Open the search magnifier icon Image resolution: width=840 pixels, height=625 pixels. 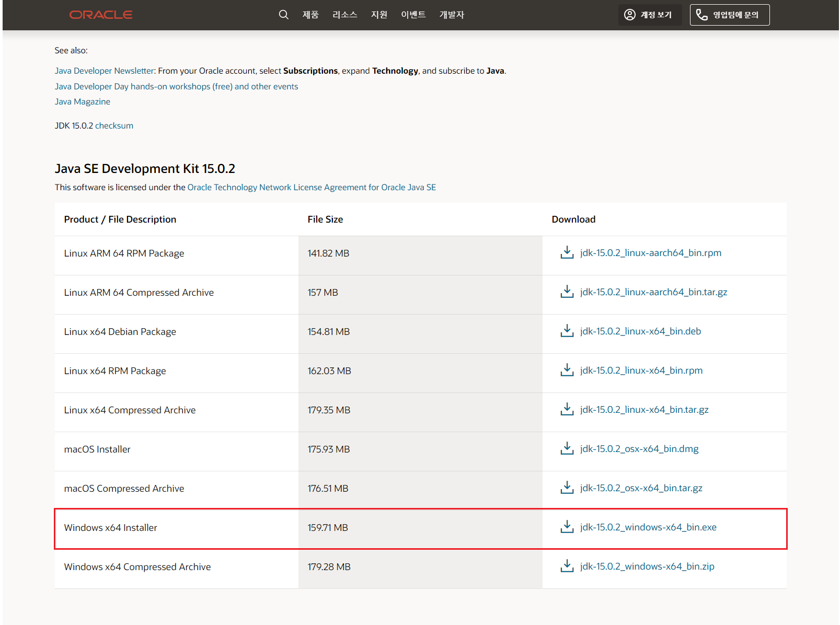tap(283, 15)
